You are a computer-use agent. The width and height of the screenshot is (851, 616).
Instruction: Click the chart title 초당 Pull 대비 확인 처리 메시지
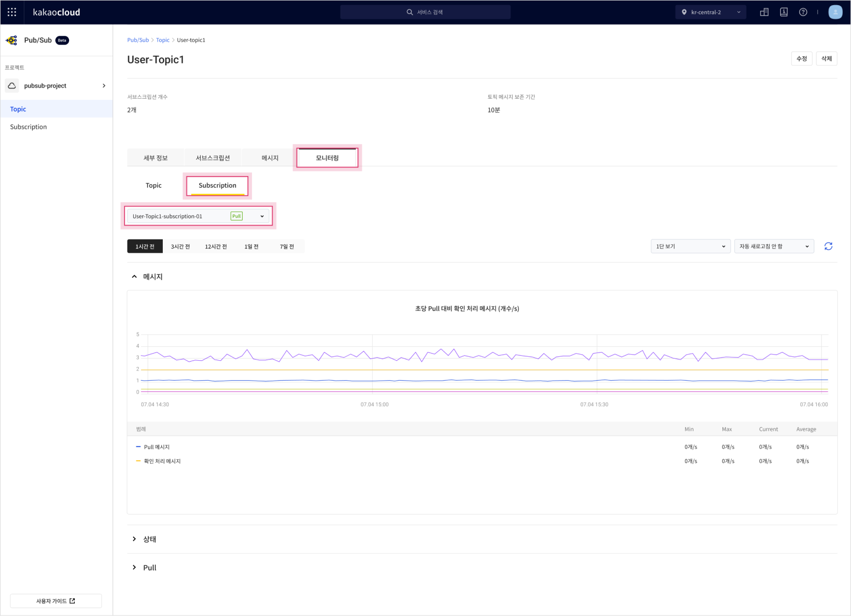click(x=467, y=309)
